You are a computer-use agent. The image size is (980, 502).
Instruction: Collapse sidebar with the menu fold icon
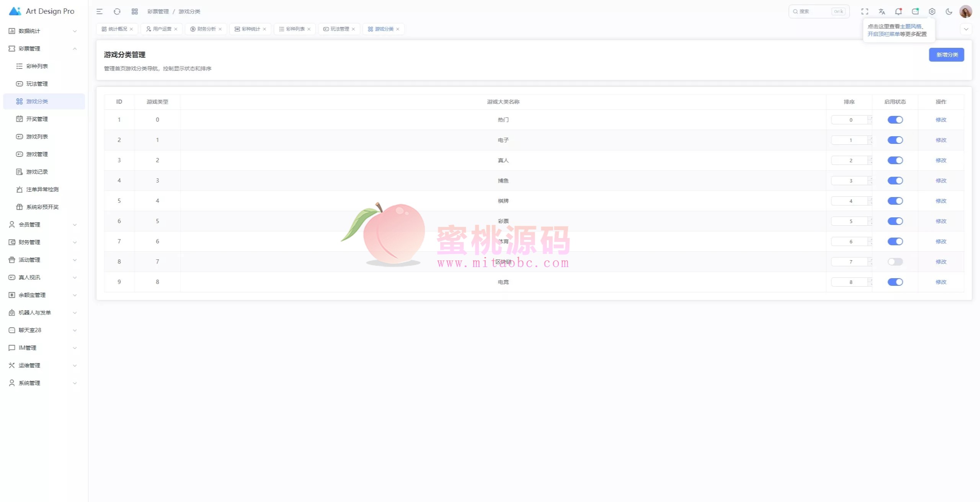(100, 11)
